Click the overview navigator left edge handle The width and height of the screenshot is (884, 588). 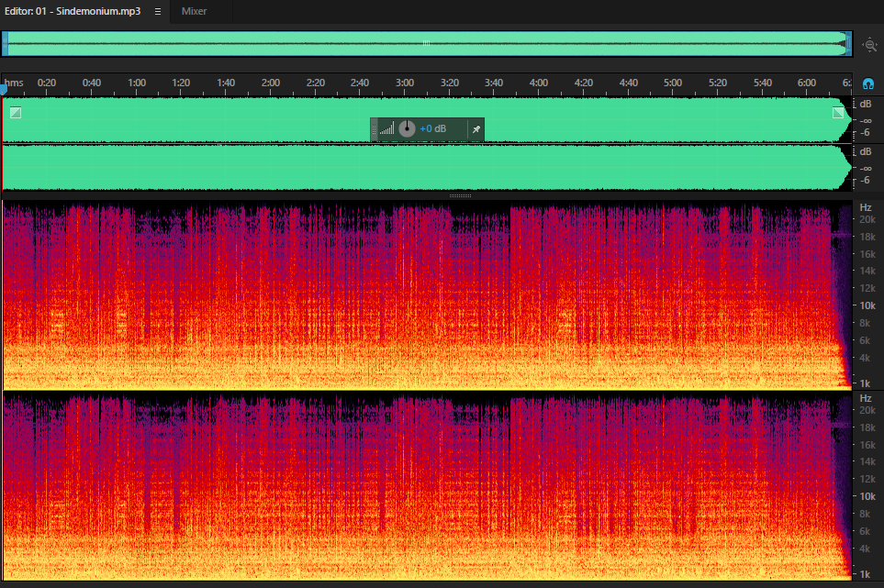tap(6, 44)
